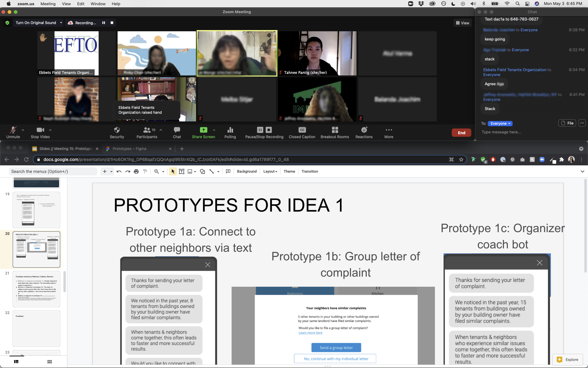Screen dimensions: 588x368
Task: Click the red End button
Action: [x=461, y=133]
